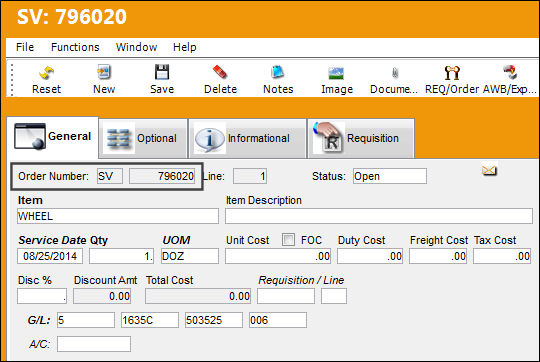Open the Functions menu
540x362 pixels.
75,47
